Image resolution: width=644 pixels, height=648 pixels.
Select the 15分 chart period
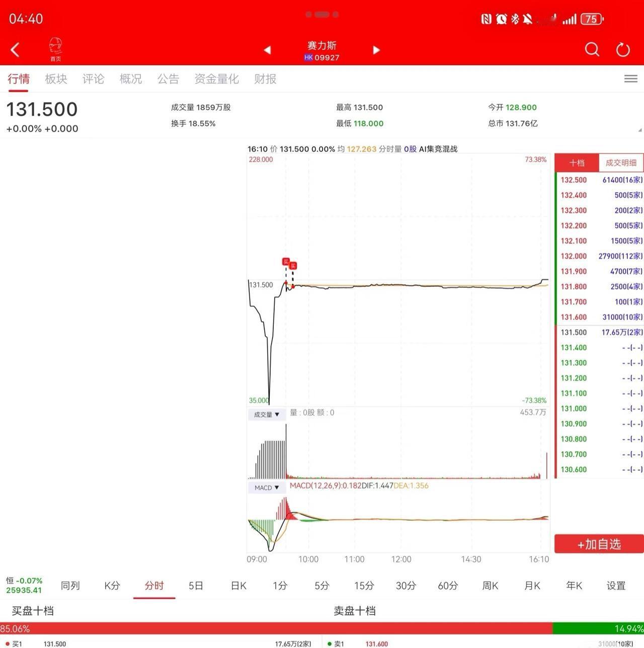[x=364, y=586]
